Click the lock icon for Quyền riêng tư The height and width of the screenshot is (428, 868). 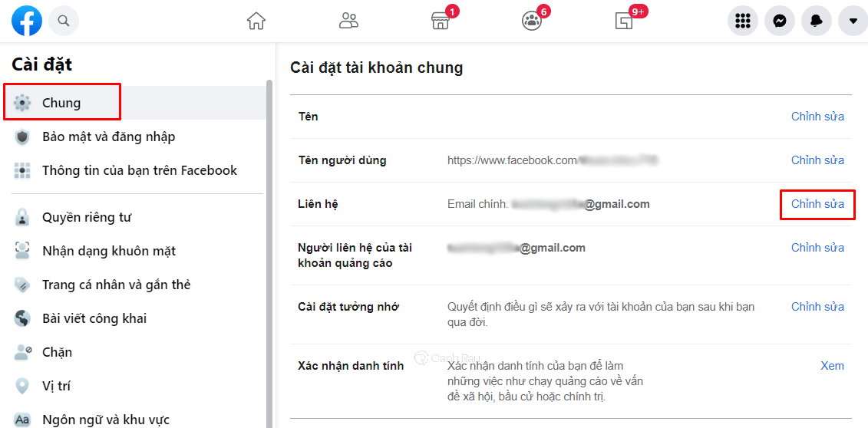pyautogui.click(x=22, y=217)
